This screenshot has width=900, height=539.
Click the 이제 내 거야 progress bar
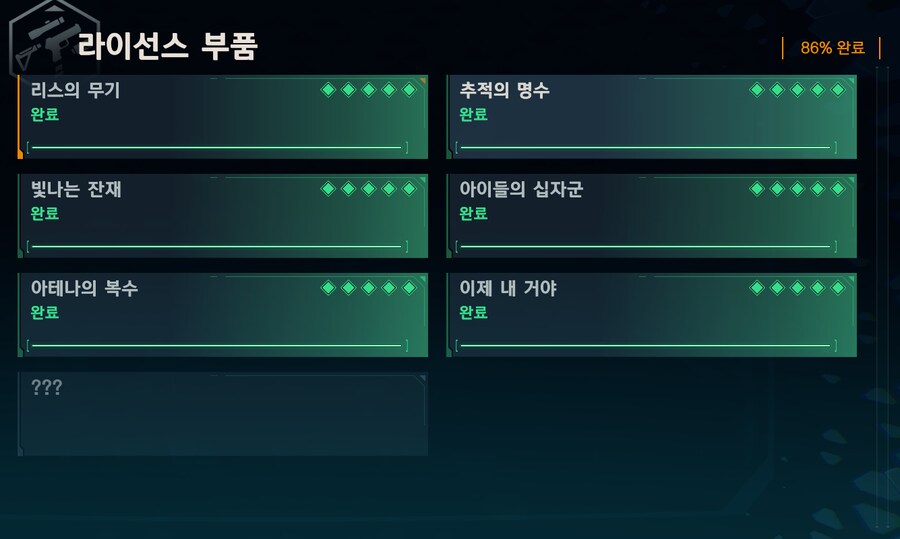(645, 346)
